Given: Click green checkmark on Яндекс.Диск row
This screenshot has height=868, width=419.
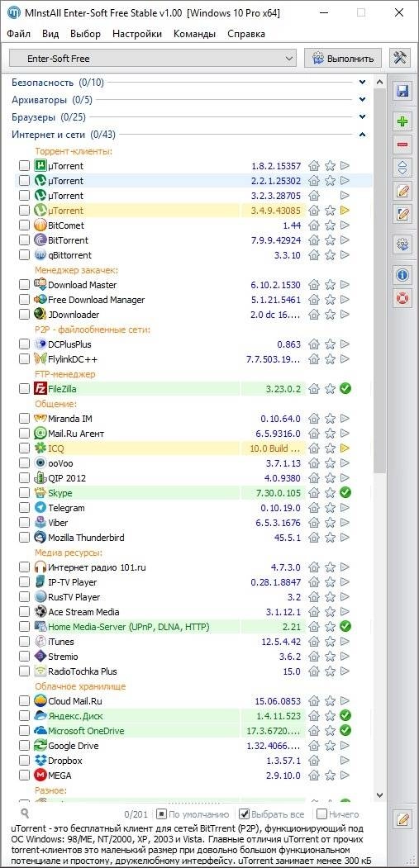Looking at the screenshot, I should (345, 716).
